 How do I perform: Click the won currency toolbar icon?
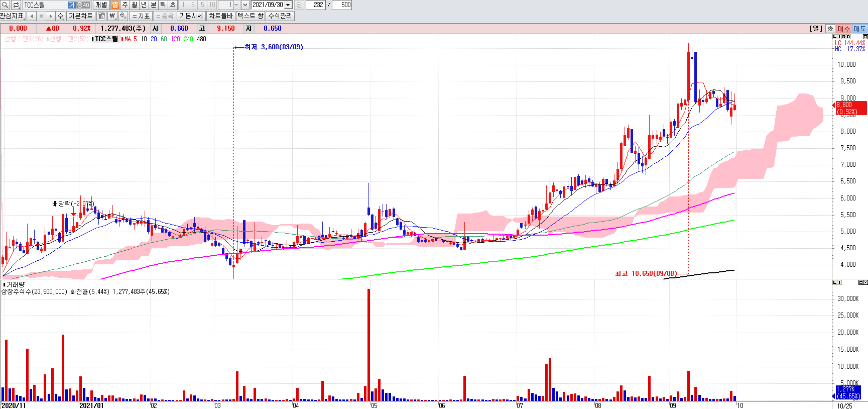click(112, 16)
